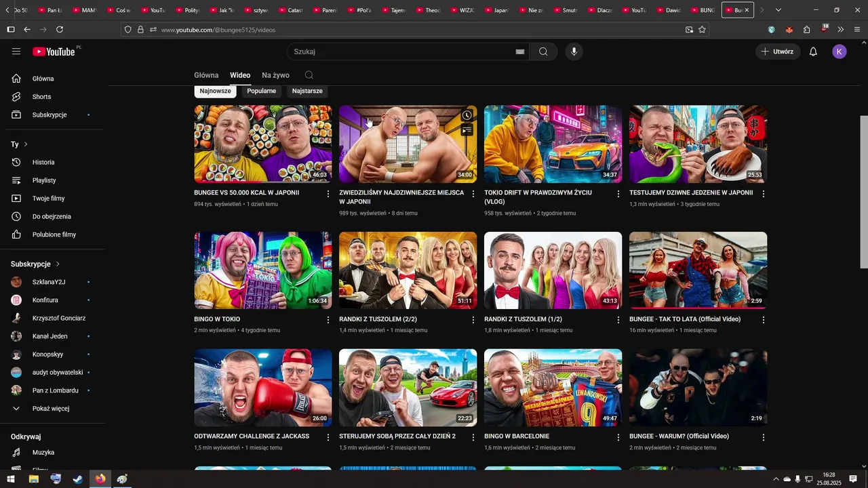
Task: Open options for RANDKI Z TUSZOLEM (1/2)
Action: pyautogui.click(x=618, y=320)
